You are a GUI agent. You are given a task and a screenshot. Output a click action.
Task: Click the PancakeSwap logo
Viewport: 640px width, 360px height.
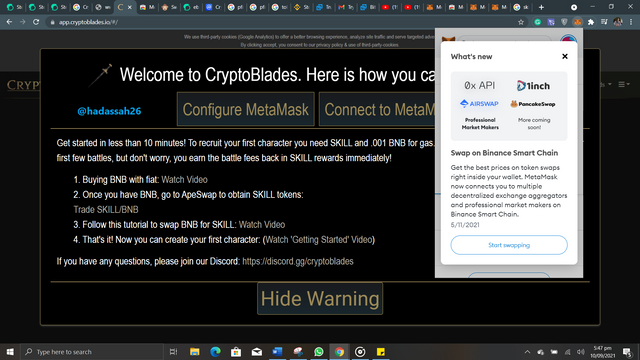pyautogui.click(x=533, y=104)
